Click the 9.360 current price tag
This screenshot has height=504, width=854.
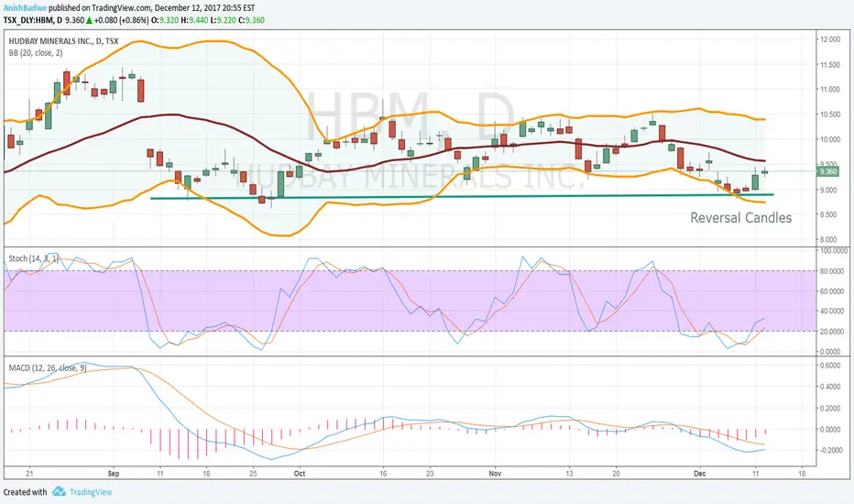(827, 171)
